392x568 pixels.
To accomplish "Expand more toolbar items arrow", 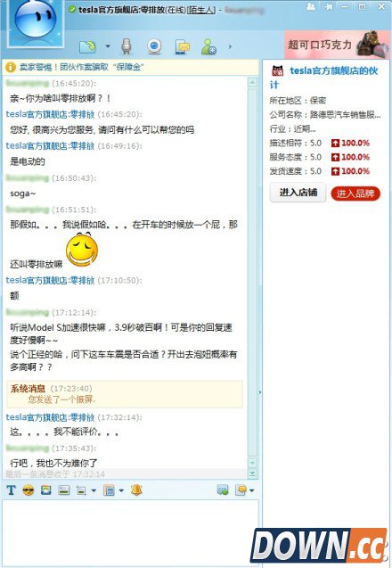I will (x=230, y=46).
